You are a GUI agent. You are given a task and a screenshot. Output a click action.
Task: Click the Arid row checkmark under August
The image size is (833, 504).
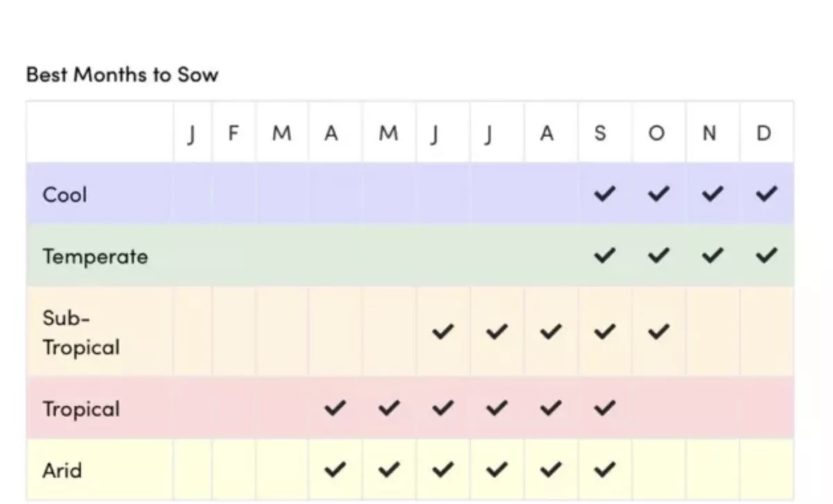[x=550, y=470]
